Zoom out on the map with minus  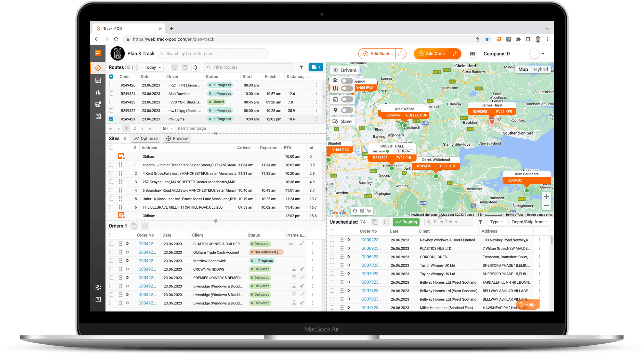click(x=547, y=206)
